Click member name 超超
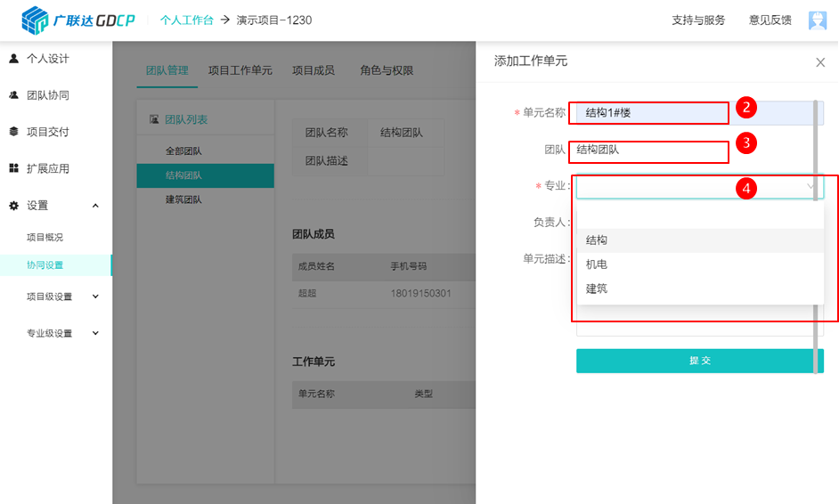Viewport: 839px width, 504px height. click(x=307, y=293)
